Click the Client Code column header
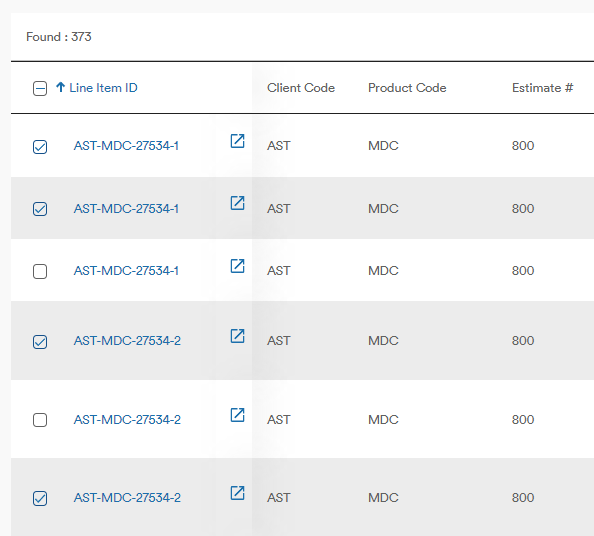The image size is (594, 536). click(x=301, y=88)
